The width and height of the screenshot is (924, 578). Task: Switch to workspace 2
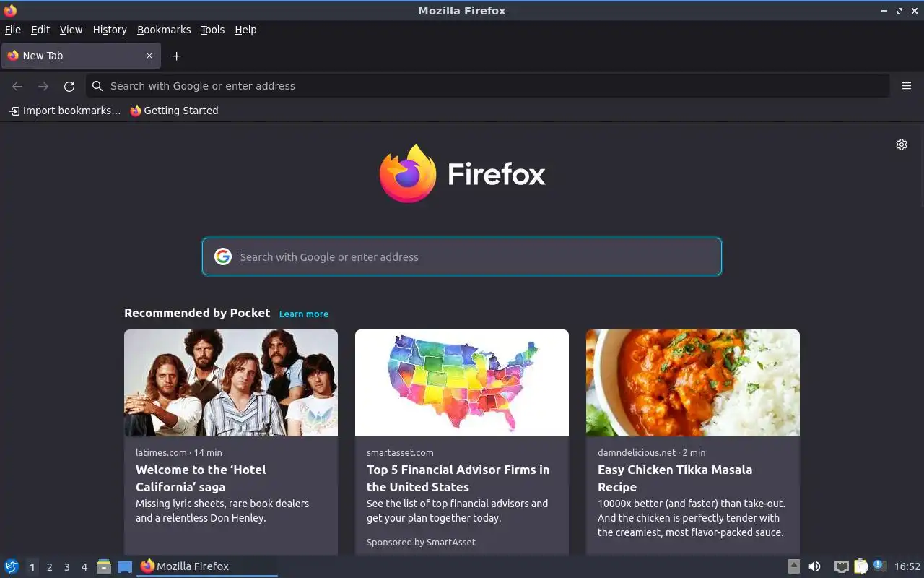pos(49,567)
